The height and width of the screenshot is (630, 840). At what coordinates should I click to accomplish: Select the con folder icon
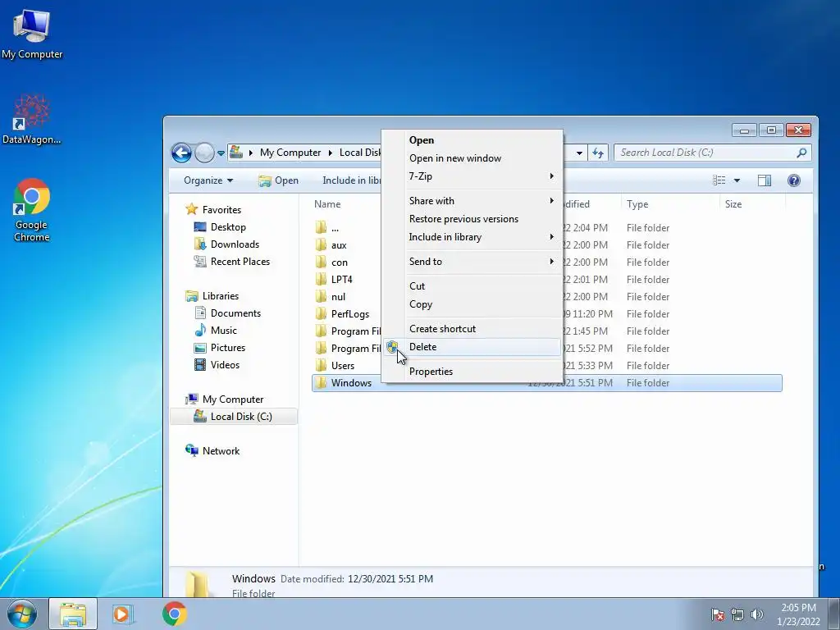pos(321,262)
